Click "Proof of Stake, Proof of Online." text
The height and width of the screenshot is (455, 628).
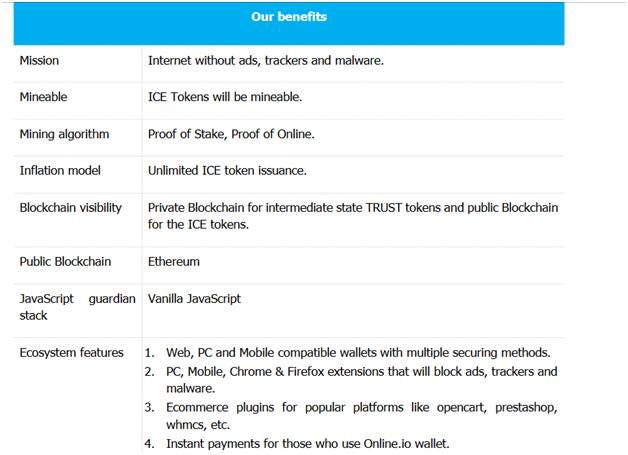[231, 134]
